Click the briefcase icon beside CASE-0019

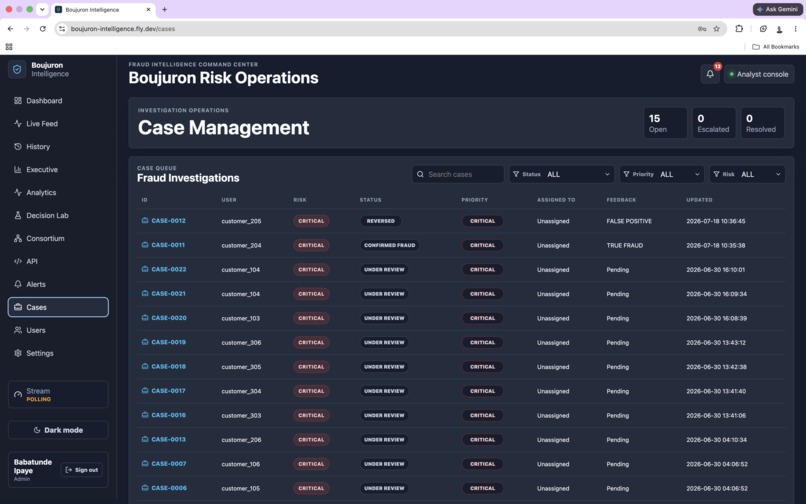click(145, 342)
